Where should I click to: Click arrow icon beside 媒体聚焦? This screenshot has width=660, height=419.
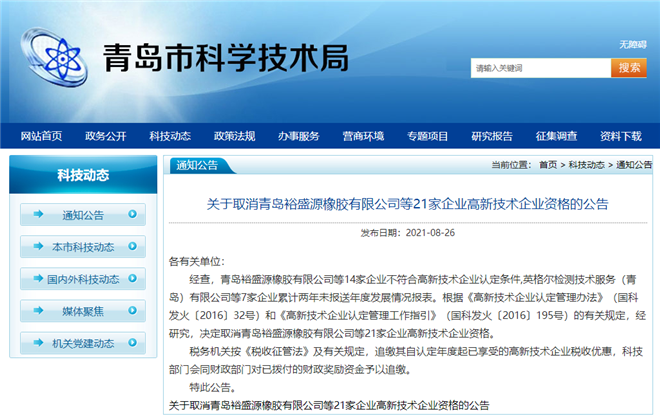point(38,310)
